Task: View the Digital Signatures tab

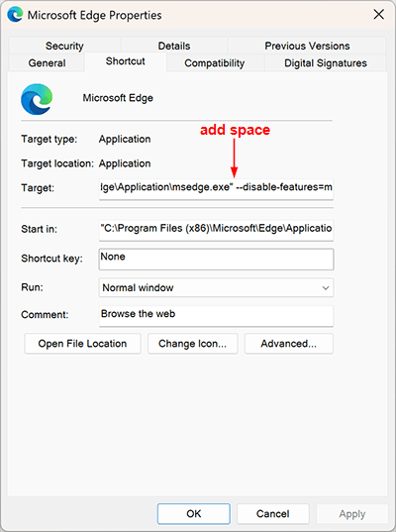Action: [325, 62]
